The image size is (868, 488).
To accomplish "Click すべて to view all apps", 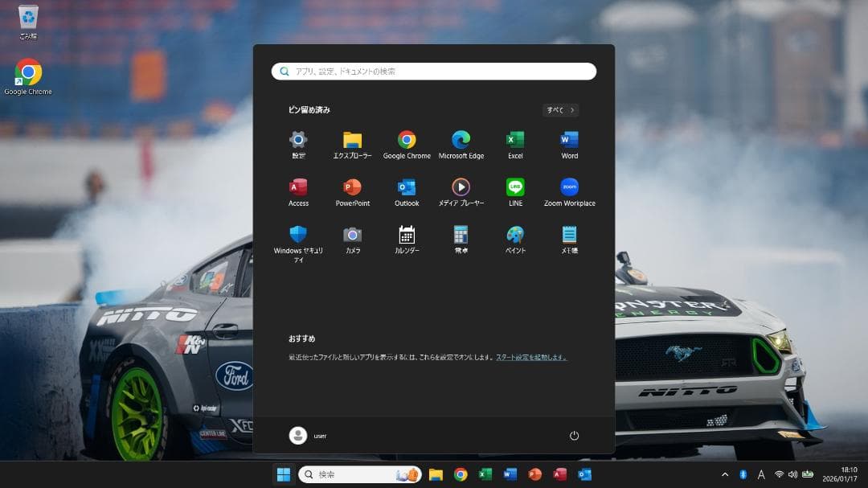I will click(559, 109).
